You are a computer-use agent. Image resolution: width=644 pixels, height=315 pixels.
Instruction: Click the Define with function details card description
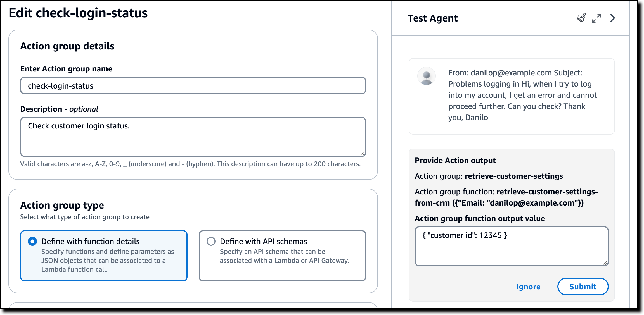[108, 261]
